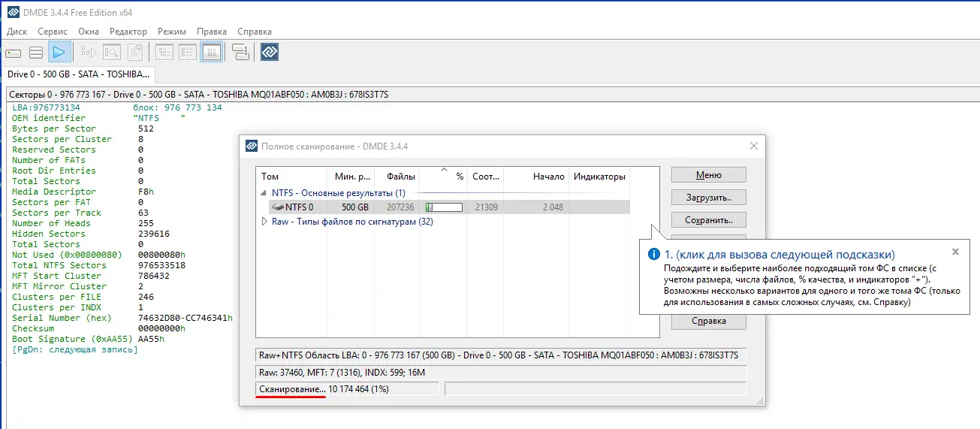Open the Сервис menu
Screen dimensions: 980x429
52,32
